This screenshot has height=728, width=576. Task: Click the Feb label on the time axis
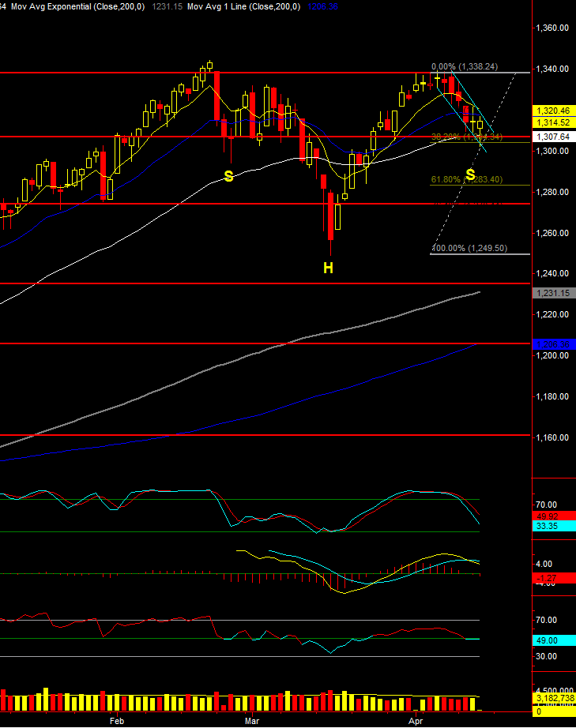[117, 721]
